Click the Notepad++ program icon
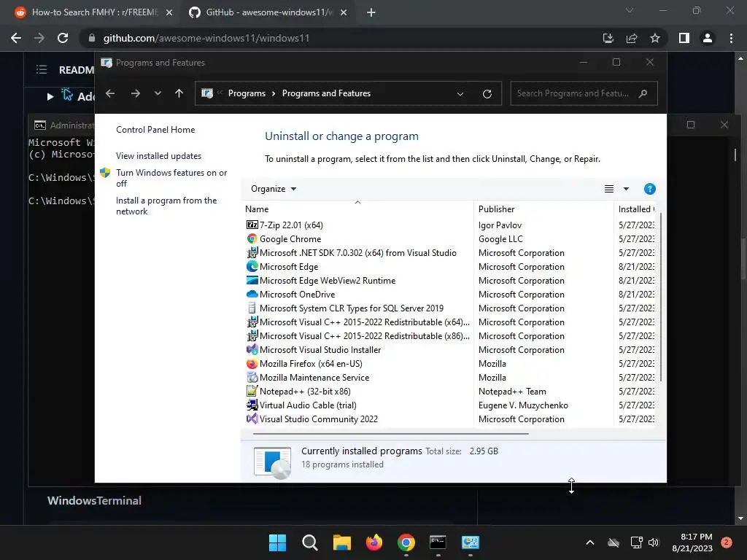 pyautogui.click(x=252, y=391)
